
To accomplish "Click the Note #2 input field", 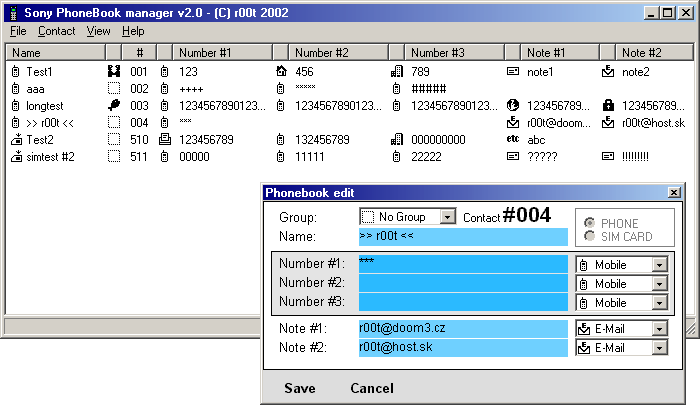I will pos(463,348).
